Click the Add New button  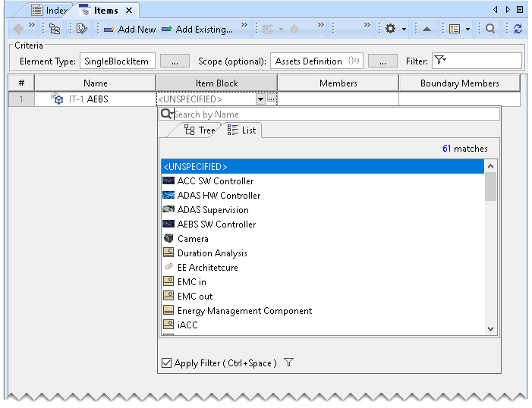[129, 29]
